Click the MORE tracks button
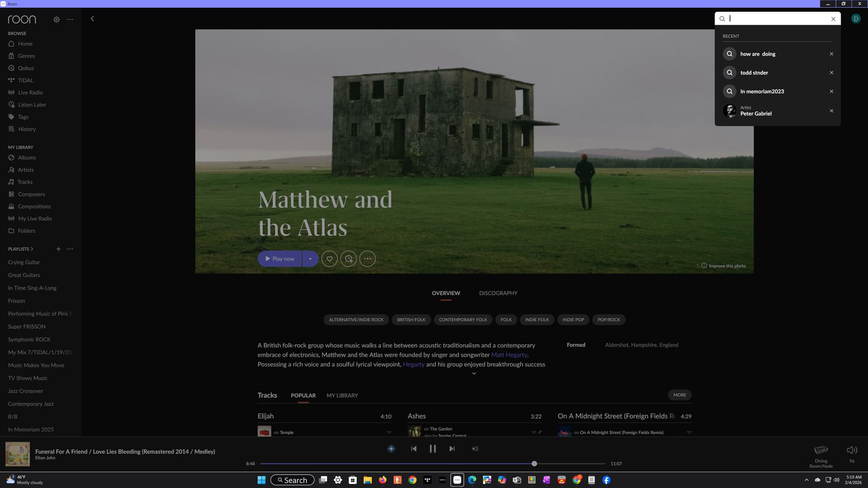 click(x=679, y=395)
